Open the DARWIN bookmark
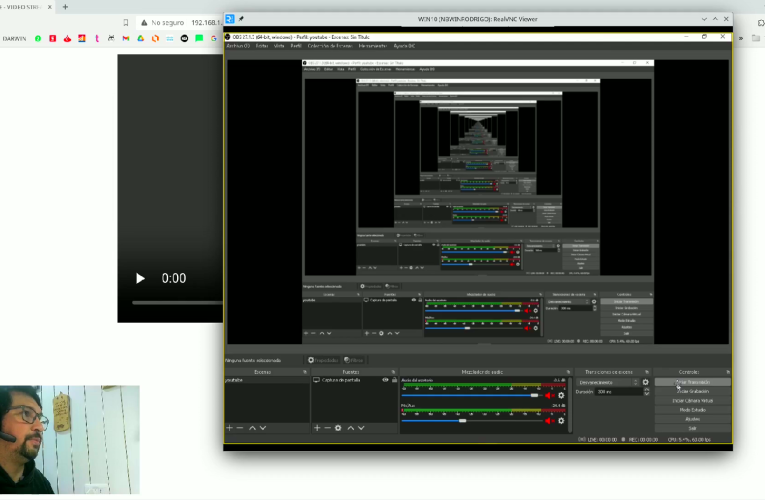 (14, 39)
